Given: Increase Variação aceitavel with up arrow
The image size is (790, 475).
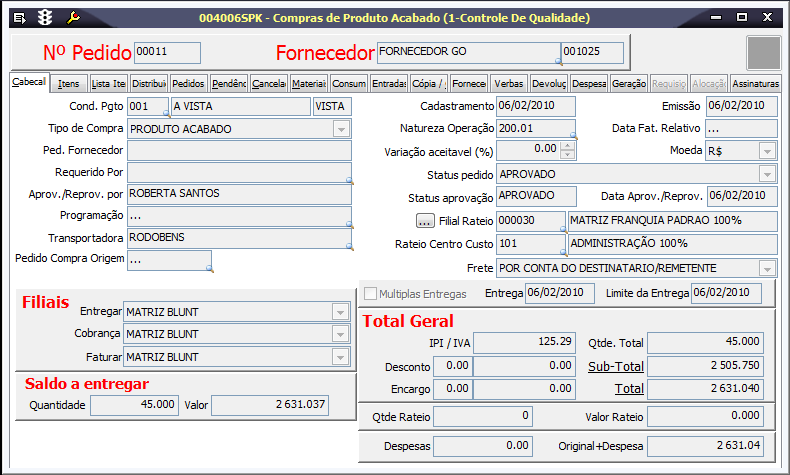Looking at the screenshot, I should point(567,146).
